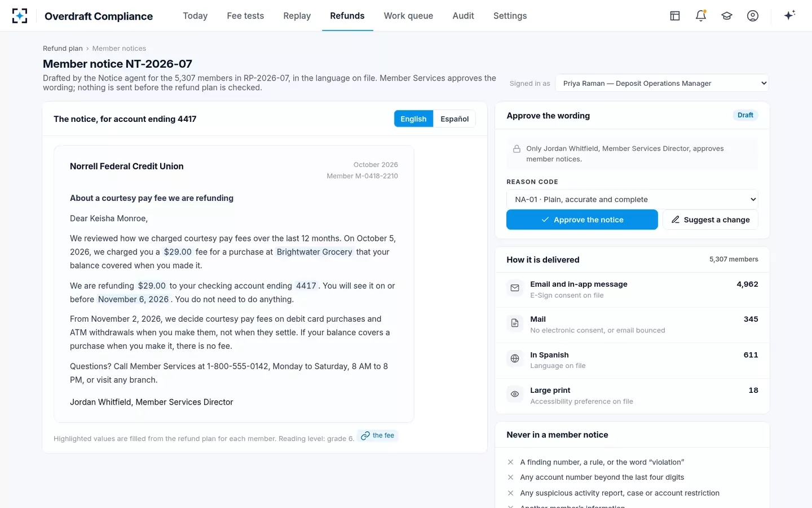The image size is (812, 508).
Task: Open the Audit tab
Action: 463,16
